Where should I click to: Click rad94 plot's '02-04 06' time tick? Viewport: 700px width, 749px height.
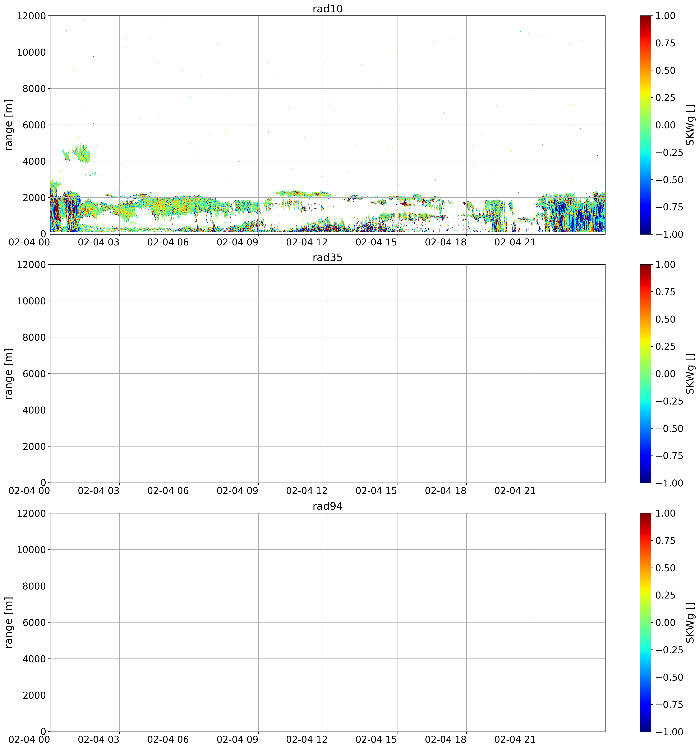(x=168, y=740)
